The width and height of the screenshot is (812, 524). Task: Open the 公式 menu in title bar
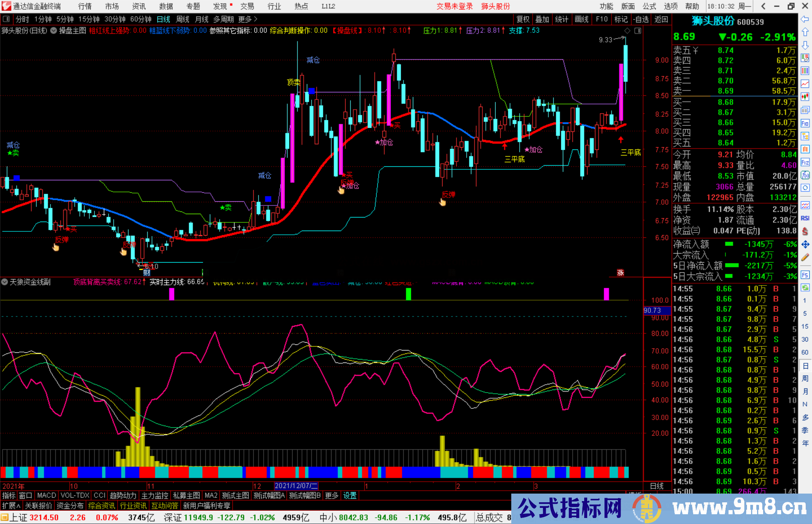649,6
